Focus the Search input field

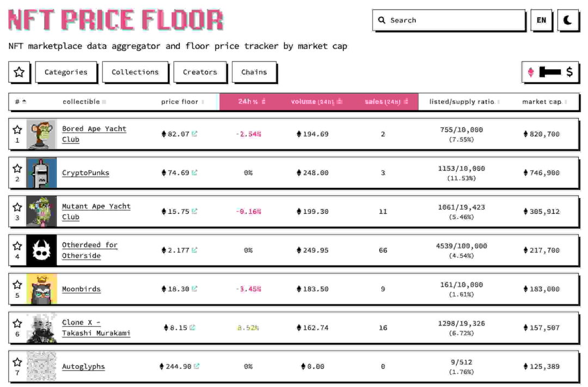tap(449, 20)
